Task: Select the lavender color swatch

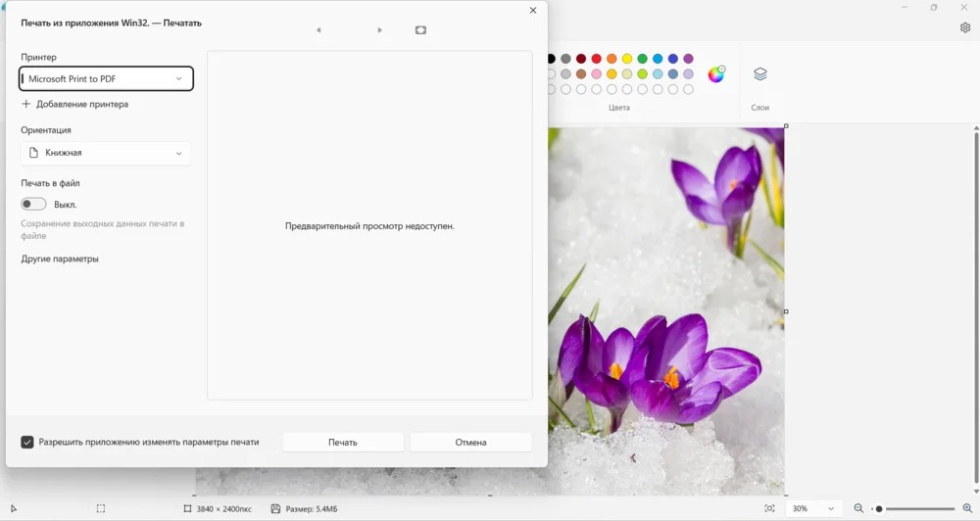Action: [x=688, y=73]
